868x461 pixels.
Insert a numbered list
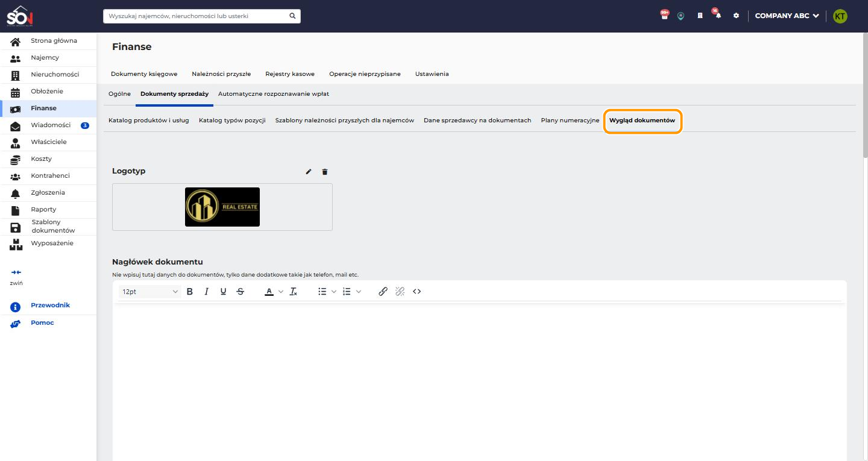[x=347, y=292]
